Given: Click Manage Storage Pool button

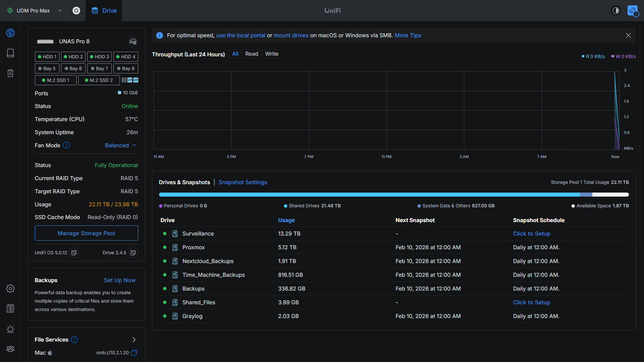Looking at the screenshot, I should (86, 233).
